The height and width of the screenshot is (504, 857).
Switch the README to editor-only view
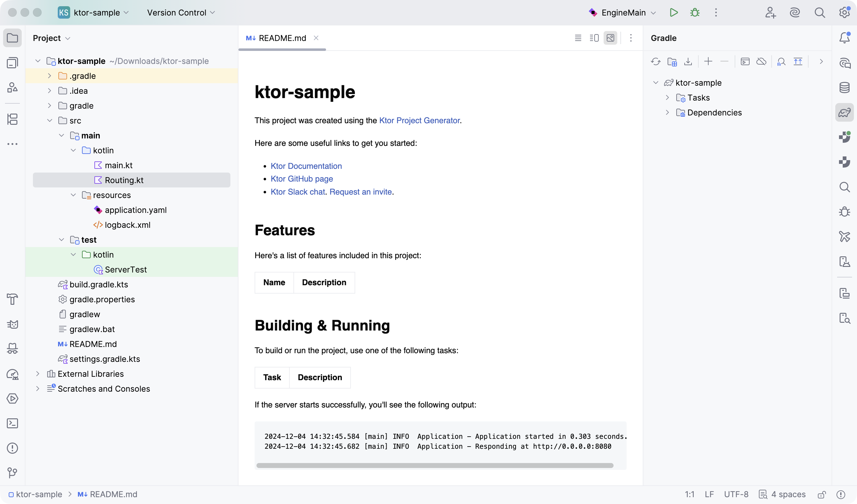578,38
